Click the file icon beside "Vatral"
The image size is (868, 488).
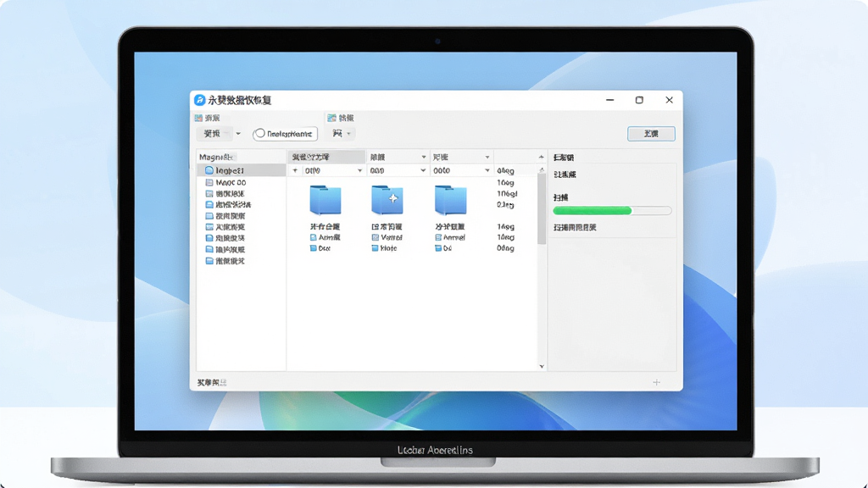[x=376, y=237]
